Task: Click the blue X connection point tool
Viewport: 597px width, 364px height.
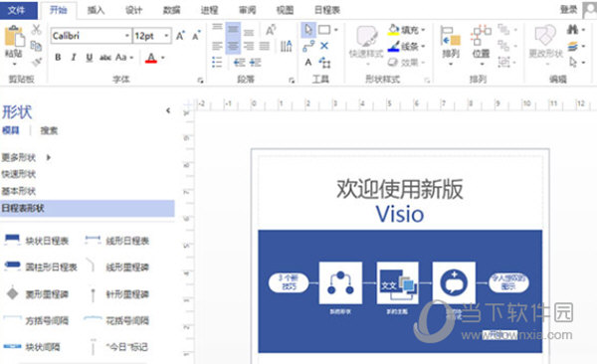Action: pyautogui.click(x=324, y=46)
